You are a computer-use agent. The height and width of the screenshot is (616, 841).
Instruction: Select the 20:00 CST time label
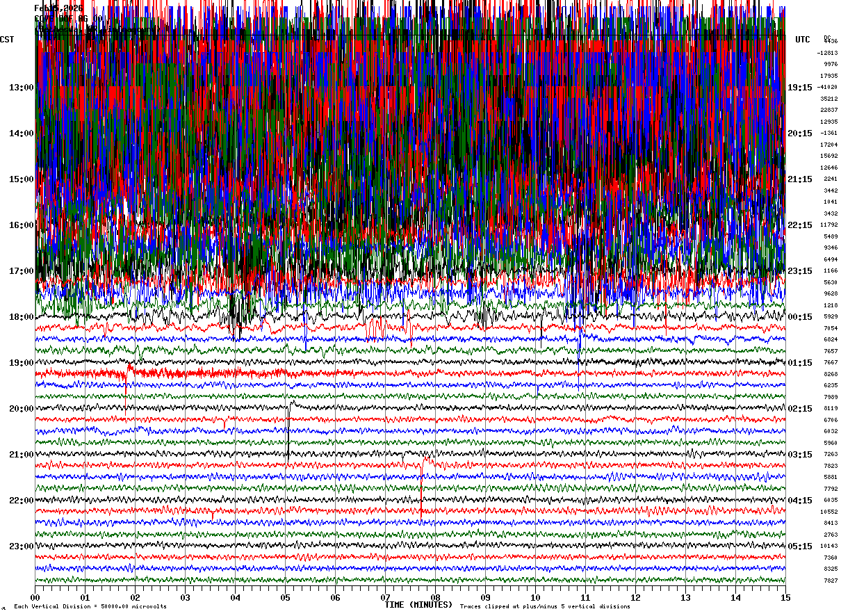click(x=22, y=409)
